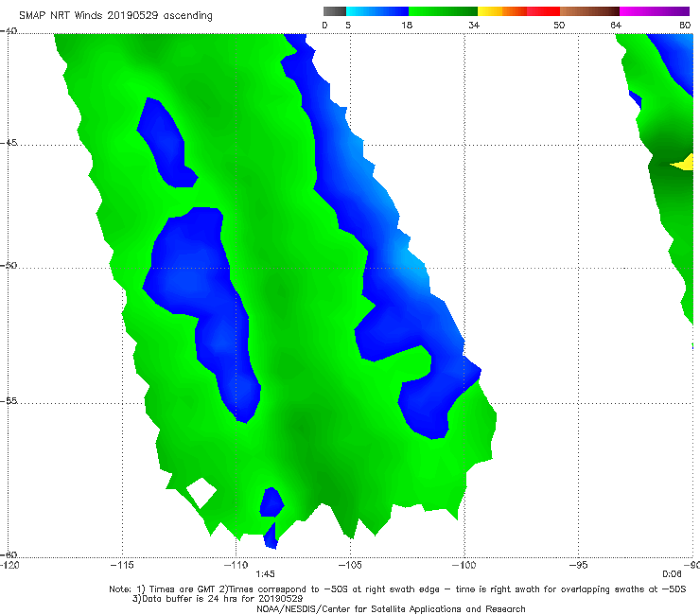
Task: Select the cyan-to-blue segment of the color bar
Action: 377,11
